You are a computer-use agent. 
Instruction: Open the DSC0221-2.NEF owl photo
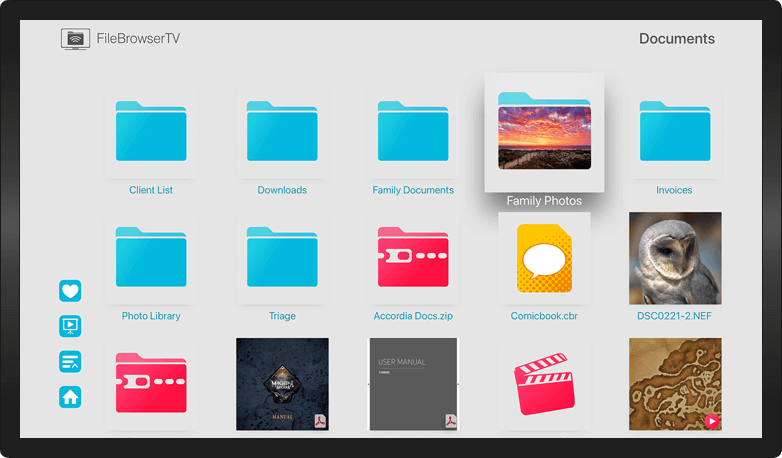point(674,258)
